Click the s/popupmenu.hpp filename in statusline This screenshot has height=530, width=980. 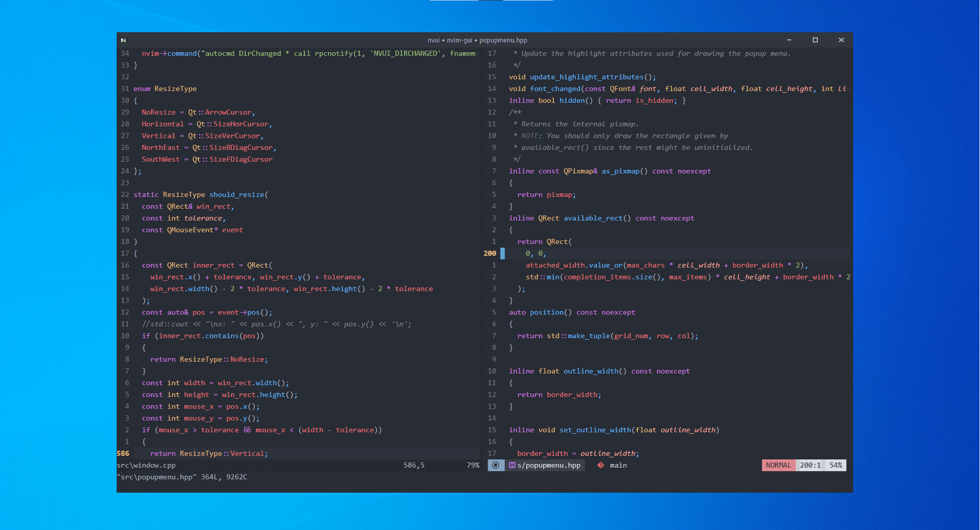[549, 465]
